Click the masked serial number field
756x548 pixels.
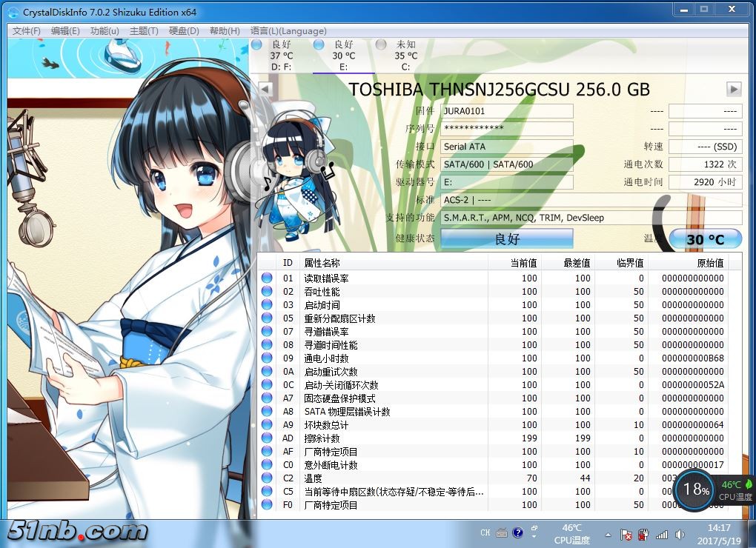point(507,128)
